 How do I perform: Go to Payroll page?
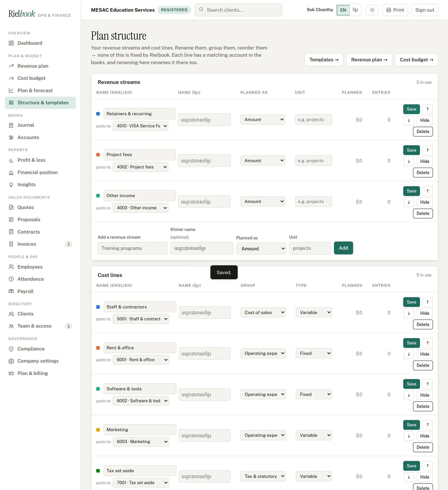pos(40,291)
